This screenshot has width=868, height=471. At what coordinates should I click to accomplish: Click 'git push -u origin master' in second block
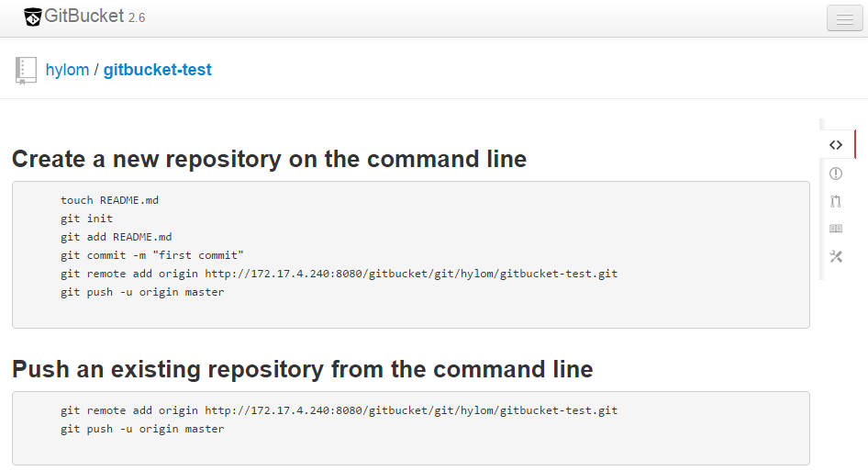point(142,429)
